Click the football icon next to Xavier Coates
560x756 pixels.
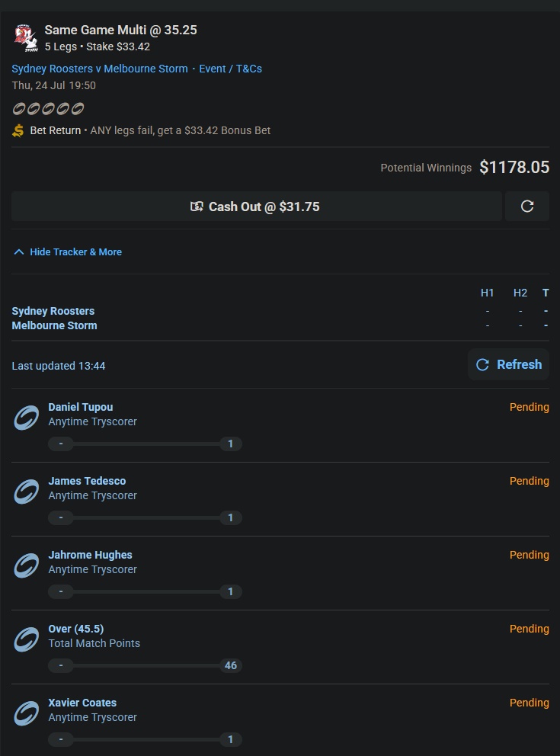tap(26, 713)
